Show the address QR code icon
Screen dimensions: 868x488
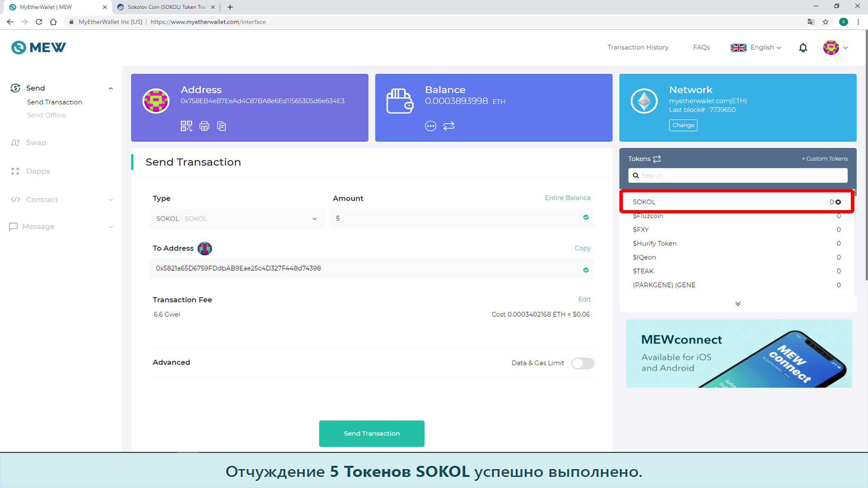click(186, 126)
